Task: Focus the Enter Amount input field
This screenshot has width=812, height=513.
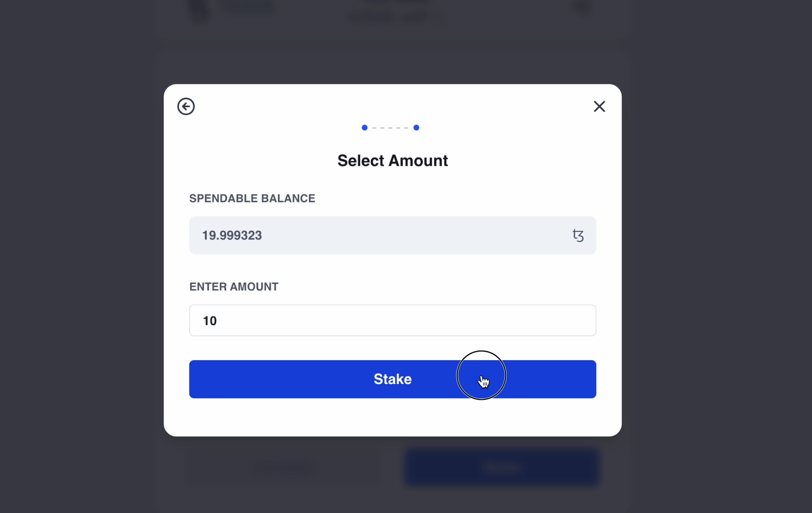Action: tap(392, 321)
